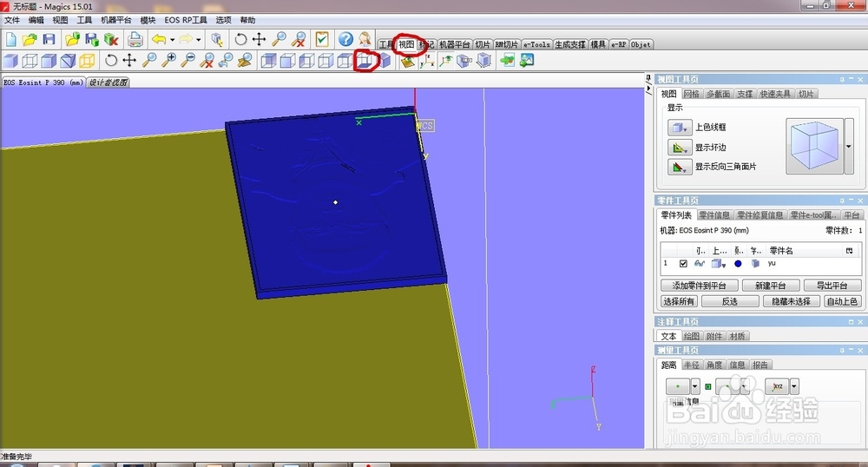Image resolution: width=868 pixels, height=467 pixels.
Task: Open the 网格 tab in view tool page
Action: click(x=692, y=94)
